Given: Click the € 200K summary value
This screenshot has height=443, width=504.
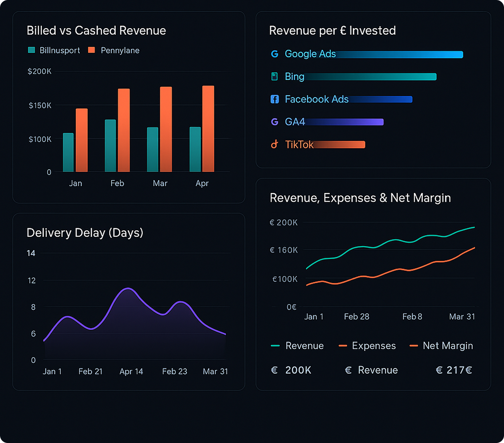Looking at the screenshot, I should 291,370.
